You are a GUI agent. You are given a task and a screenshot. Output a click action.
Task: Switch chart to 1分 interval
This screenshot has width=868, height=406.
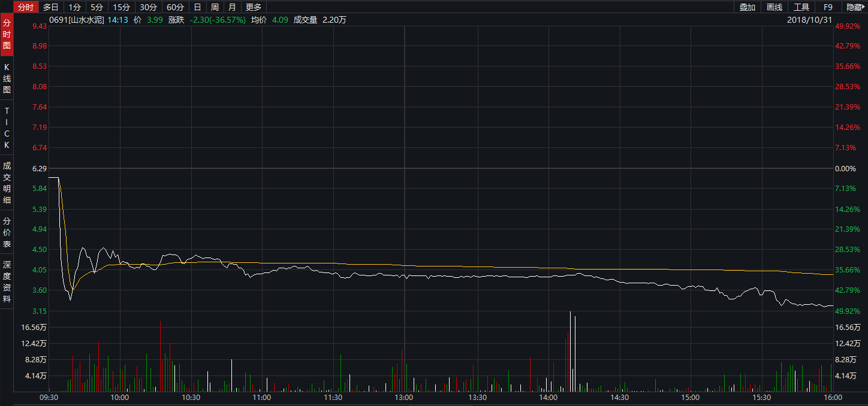pyautogui.click(x=74, y=7)
